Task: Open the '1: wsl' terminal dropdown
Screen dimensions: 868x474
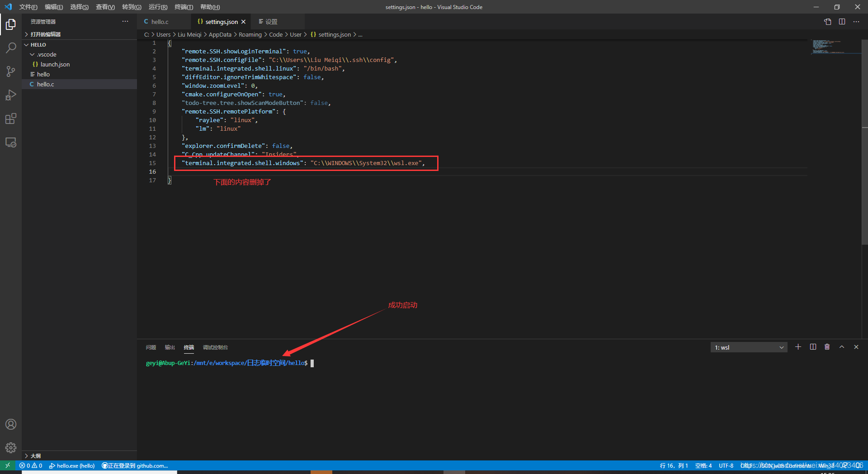Action: 749,347
